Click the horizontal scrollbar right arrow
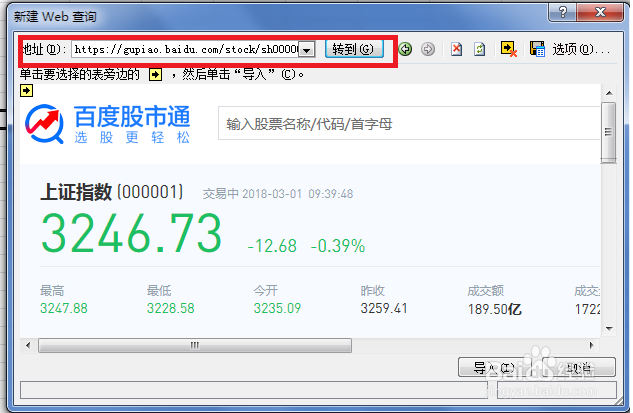Image resolution: width=633 pixels, height=413 pixels. (591, 345)
